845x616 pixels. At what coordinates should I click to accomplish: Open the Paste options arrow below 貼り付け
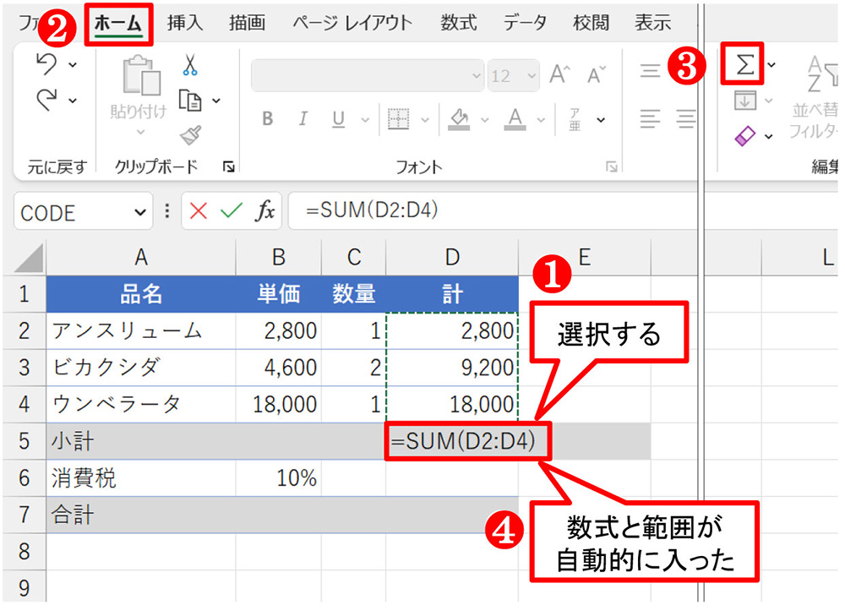pyautogui.click(x=140, y=132)
